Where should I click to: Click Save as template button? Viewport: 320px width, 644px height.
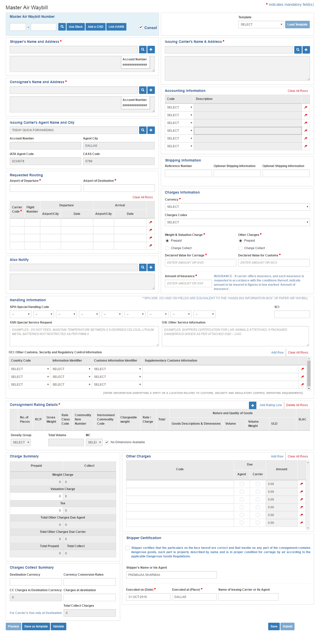click(x=36, y=626)
